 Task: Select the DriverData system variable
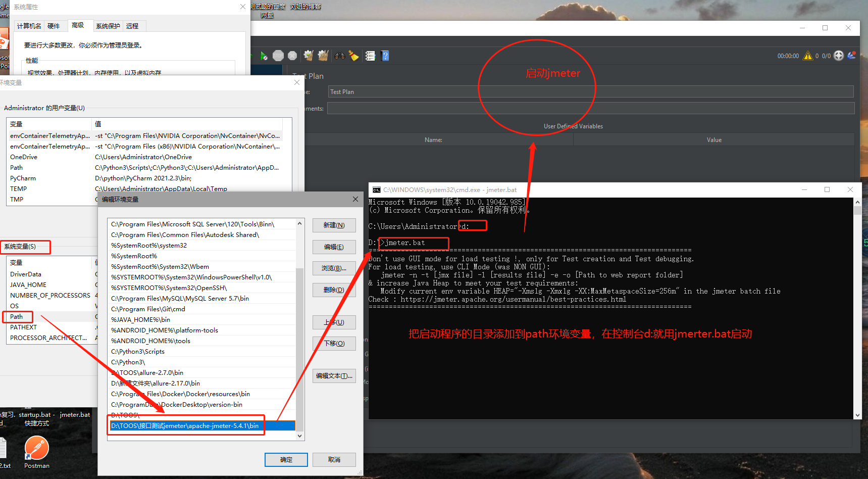coord(53,274)
